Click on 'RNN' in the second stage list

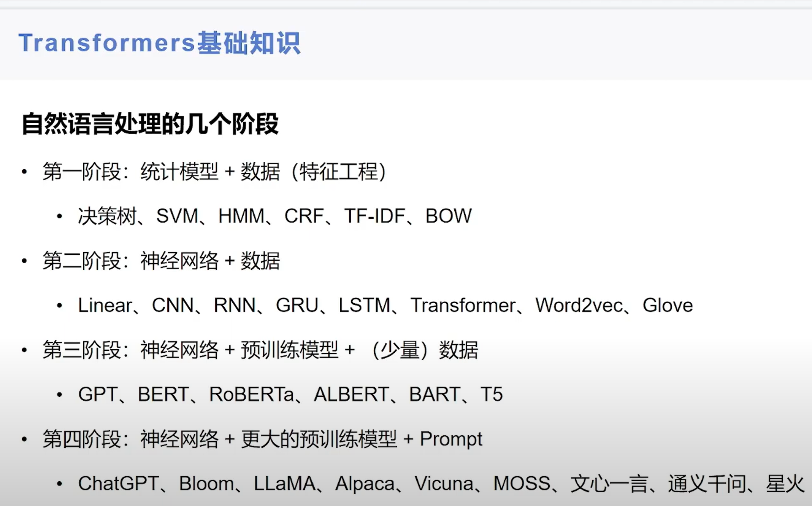(x=235, y=305)
